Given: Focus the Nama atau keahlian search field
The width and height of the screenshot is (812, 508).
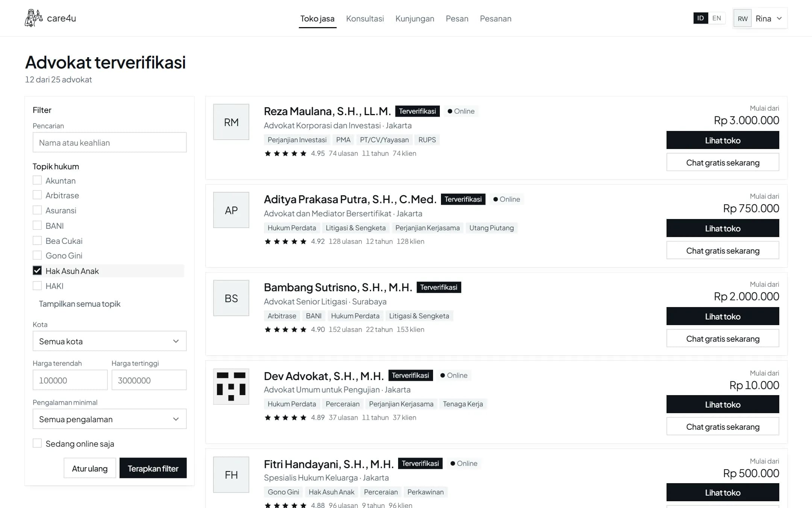Looking at the screenshot, I should point(109,142).
